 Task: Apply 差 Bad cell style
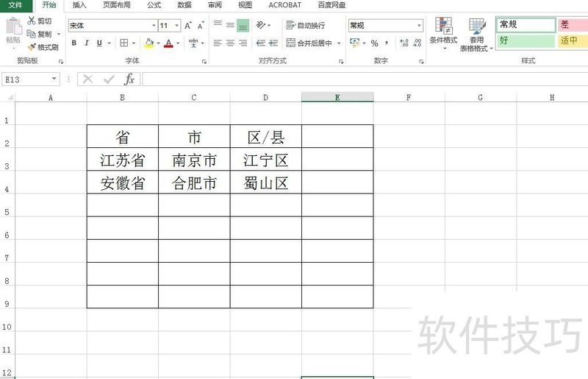[x=573, y=25]
